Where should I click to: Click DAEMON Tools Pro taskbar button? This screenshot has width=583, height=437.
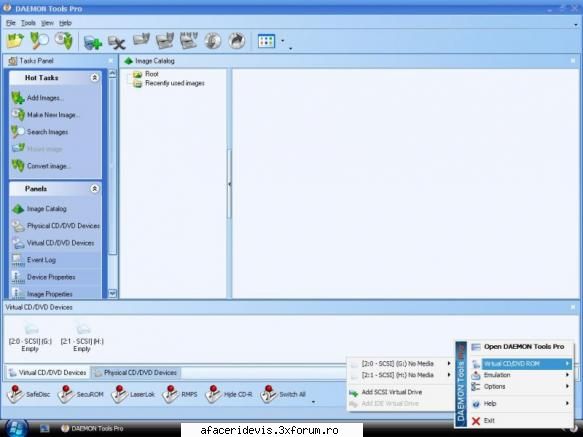(93, 428)
